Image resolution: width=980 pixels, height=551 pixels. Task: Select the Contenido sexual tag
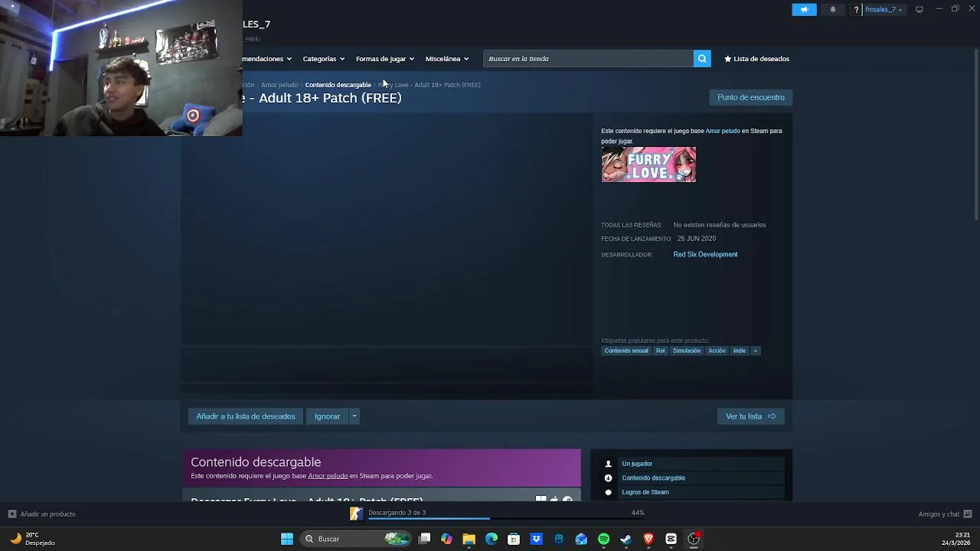pos(626,350)
